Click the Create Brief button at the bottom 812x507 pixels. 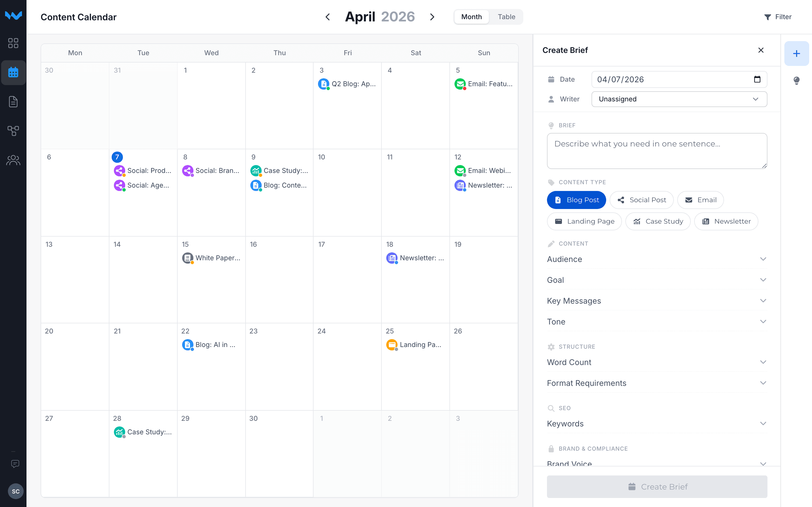[x=657, y=486]
